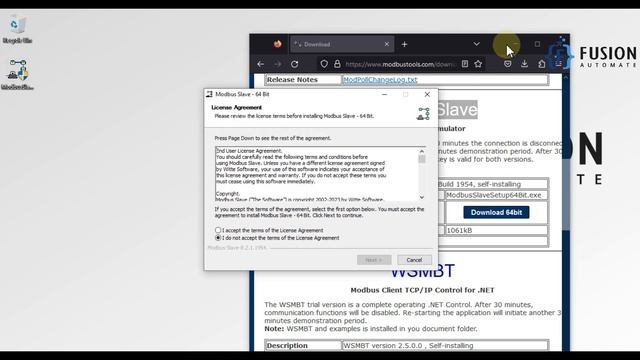Click the license text scroll down arrow
640x360 pixels.
[422, 197]
